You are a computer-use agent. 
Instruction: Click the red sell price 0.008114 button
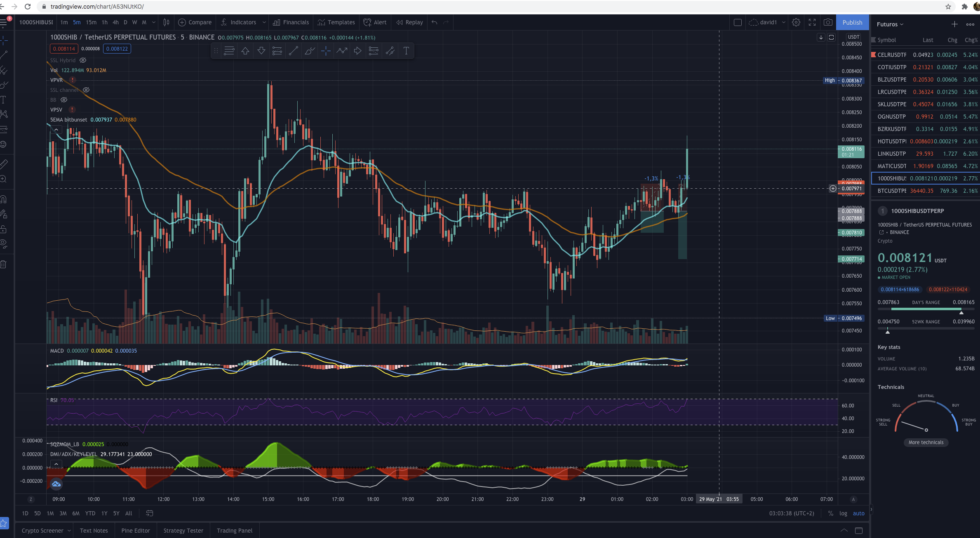coord(64,49)
